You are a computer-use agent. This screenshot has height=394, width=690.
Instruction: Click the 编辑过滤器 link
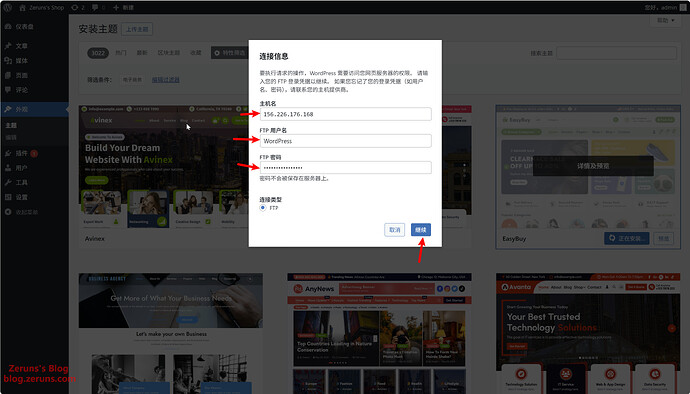coord(165,80)
